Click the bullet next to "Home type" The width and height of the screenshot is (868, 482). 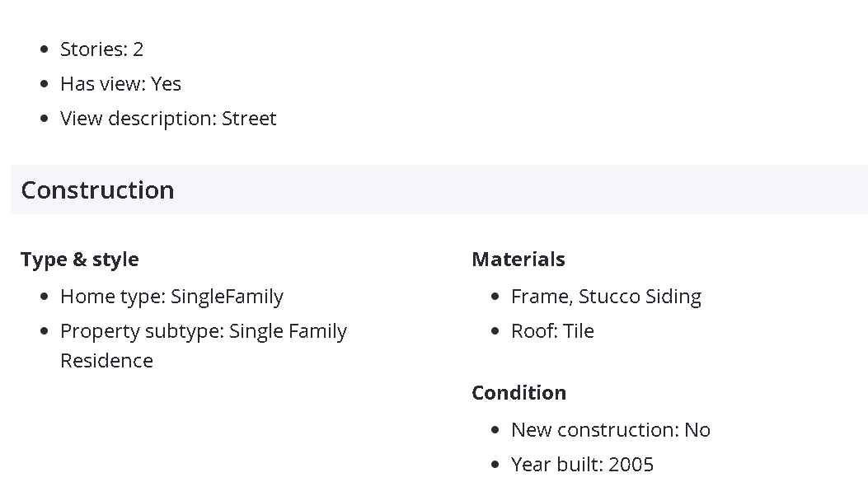[x=45, y=297]
